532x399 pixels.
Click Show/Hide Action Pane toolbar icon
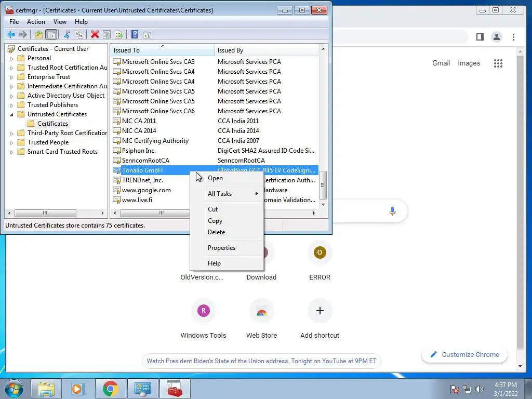coord(147,35)
